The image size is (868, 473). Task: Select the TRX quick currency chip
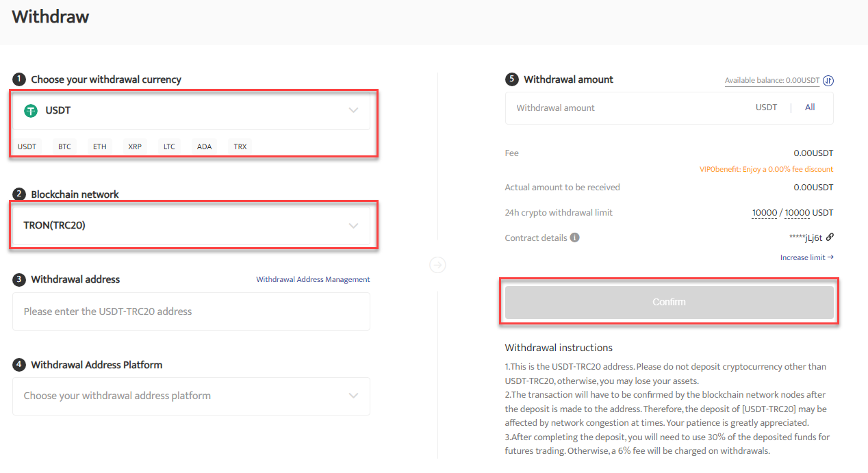pyautogui.click(x=240, y=146)
